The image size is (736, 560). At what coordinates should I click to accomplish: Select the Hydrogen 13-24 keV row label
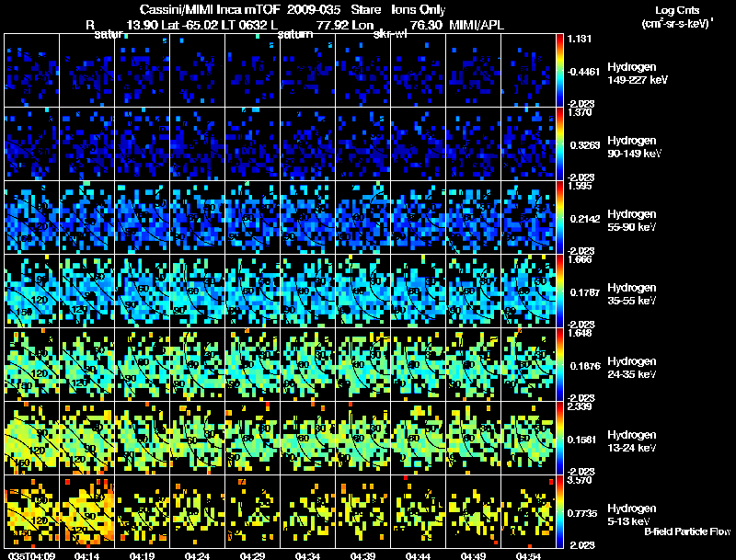click(x=632, y=441)
